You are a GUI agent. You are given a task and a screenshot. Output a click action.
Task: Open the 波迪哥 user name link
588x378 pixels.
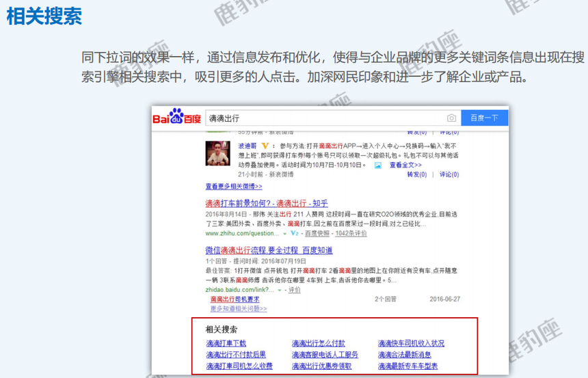248,146
